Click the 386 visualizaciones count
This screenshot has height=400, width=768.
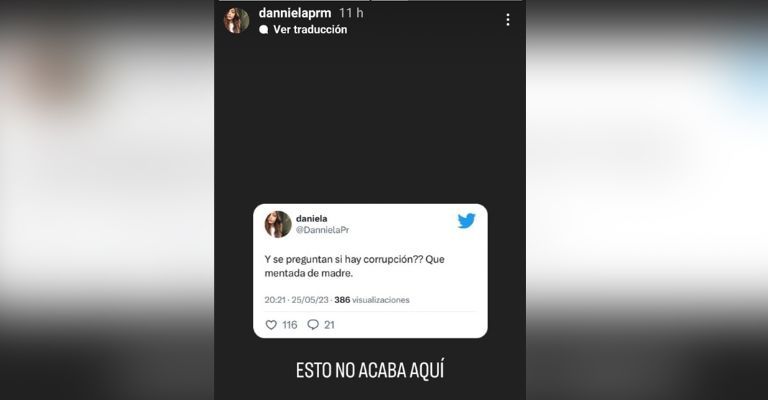click(372, 300)
